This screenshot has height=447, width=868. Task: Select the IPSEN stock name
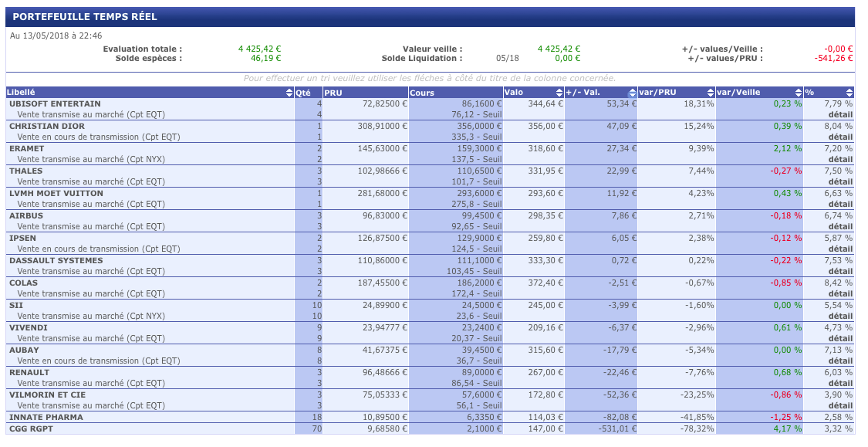tap(22, 239)
